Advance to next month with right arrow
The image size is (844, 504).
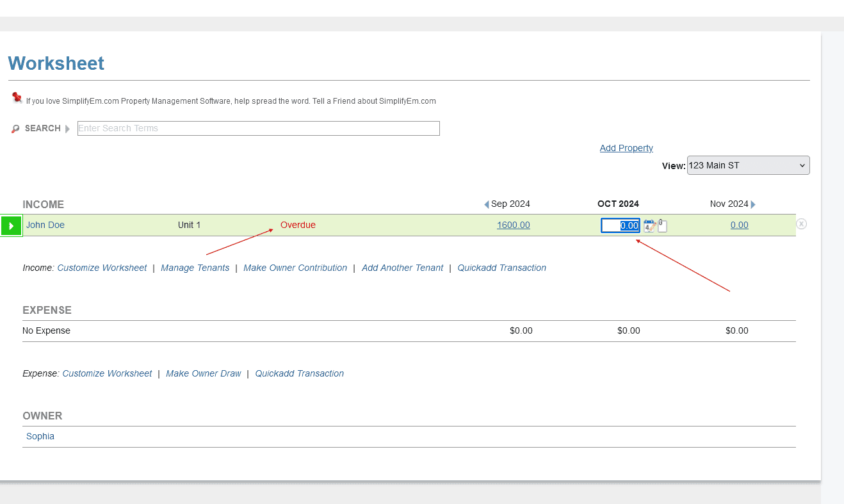click(x=753, y=205)
